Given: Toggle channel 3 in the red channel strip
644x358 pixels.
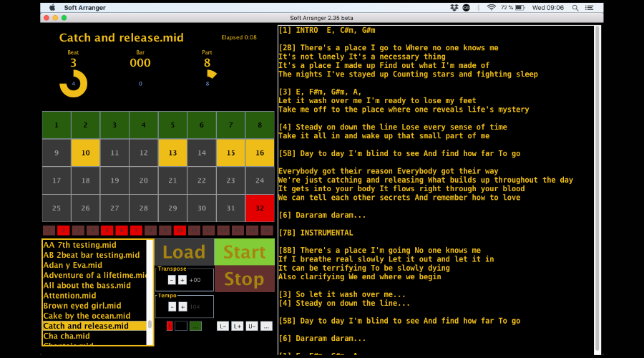Looking at the screenshot, I should (78, 231).
